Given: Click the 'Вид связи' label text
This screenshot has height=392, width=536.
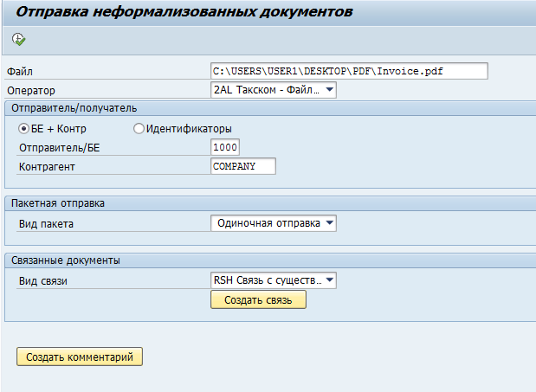Looking at the screenshot, I should [x=42, y=280].
